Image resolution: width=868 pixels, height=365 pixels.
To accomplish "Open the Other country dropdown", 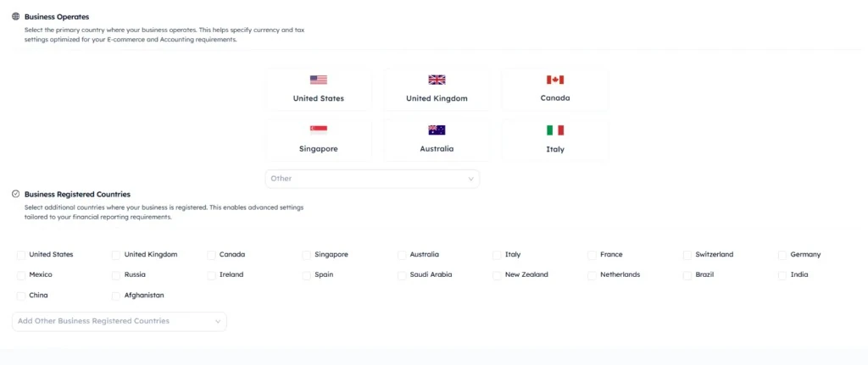I will [x=373, y=179].
